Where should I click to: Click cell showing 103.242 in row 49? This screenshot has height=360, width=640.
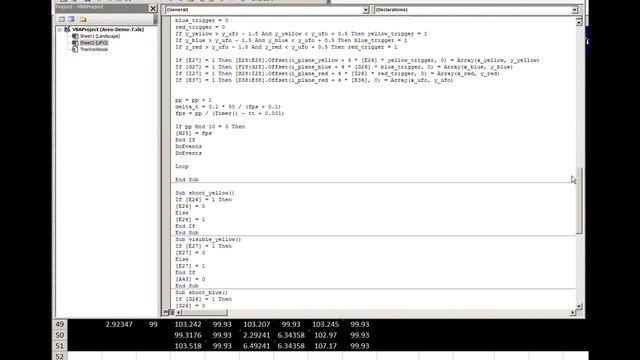188,324
